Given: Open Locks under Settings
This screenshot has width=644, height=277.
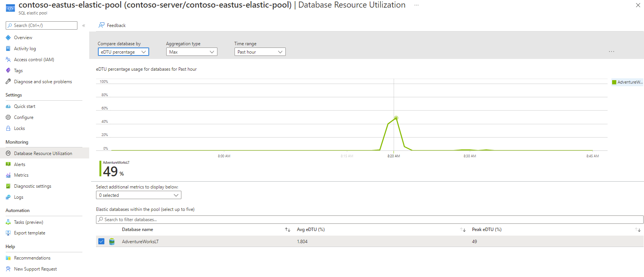Looking at the screenshot, I should click(x=19, y=128).
